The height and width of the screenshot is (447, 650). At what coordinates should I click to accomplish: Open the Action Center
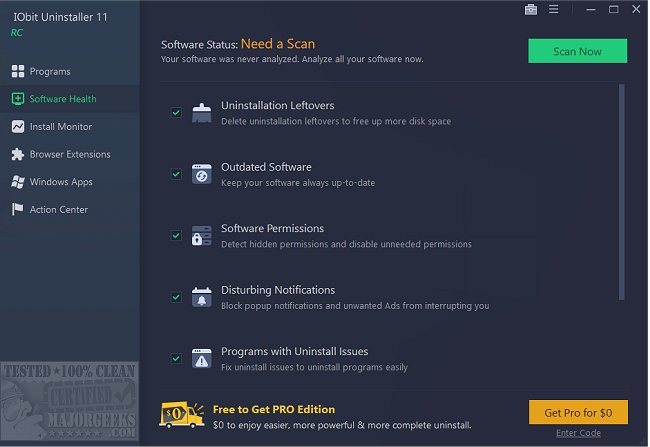pyautogui.click(x=70, y=210)
